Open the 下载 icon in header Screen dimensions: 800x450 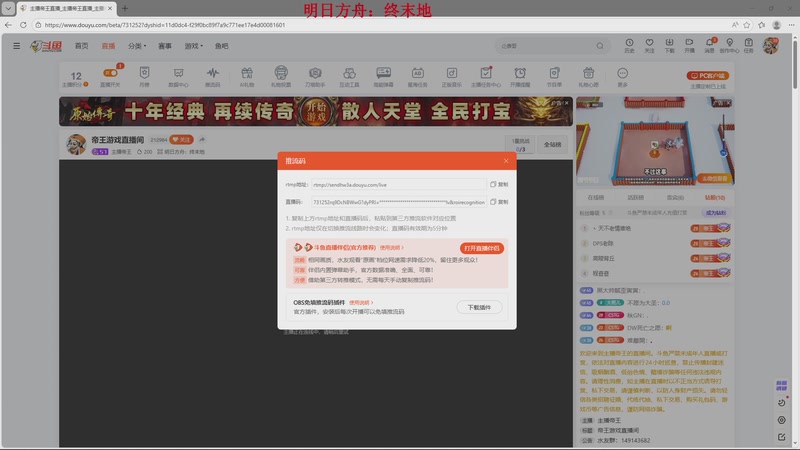pos(669,45)
